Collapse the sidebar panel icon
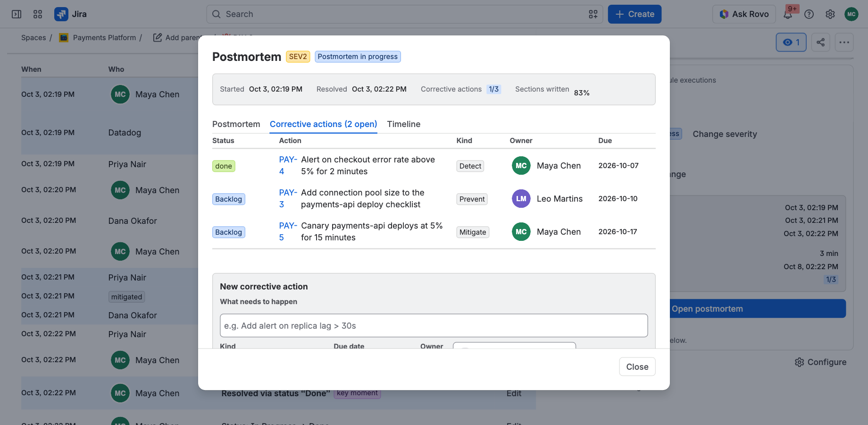 click(x=17, y=14)
